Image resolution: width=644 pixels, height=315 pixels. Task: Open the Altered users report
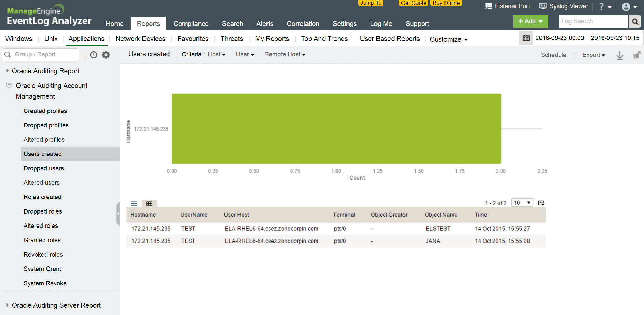pos(42,183)
